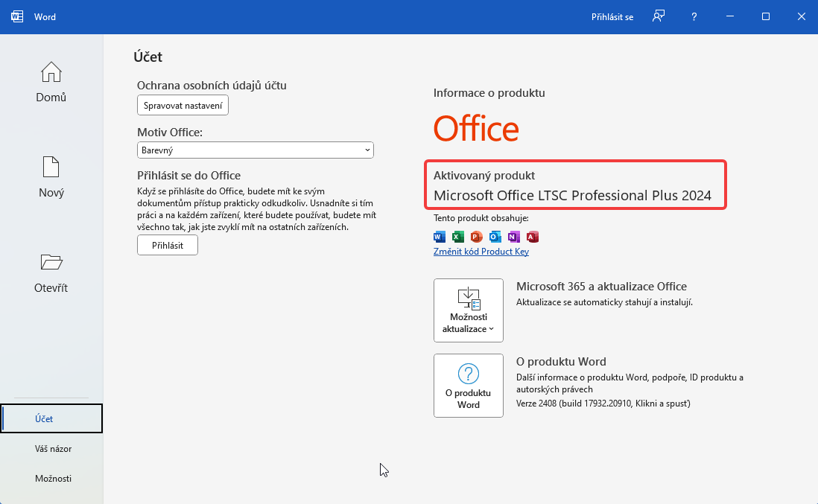Click the OneNote app icon under product contents
818x504 pixels.
click(x=514, y=237)
